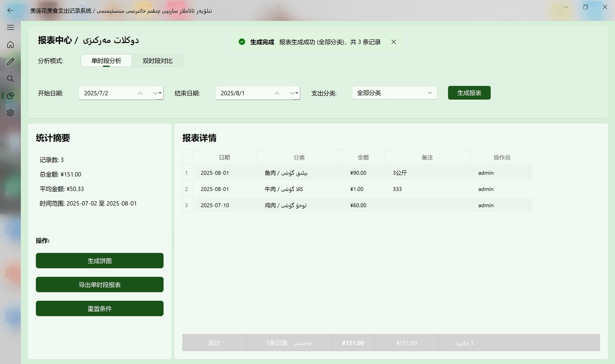Click the 重置条件 button
The image size is (615, 364).
tap(100, 309)
